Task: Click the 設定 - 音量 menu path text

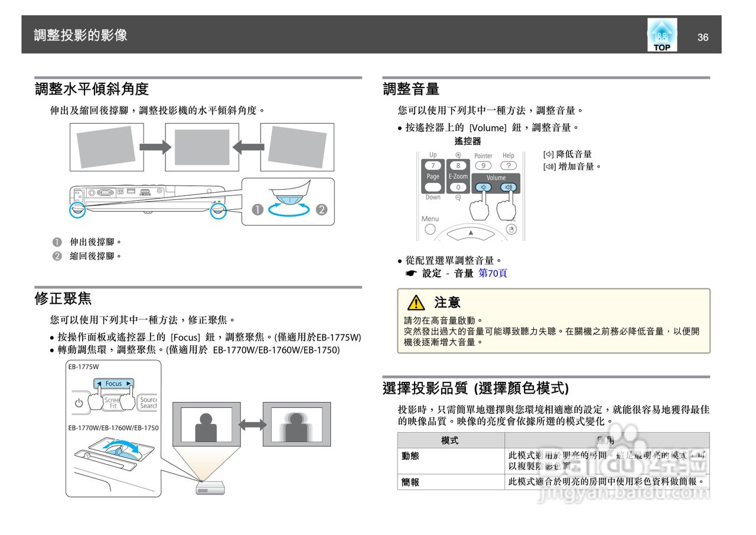Action: 448,273
